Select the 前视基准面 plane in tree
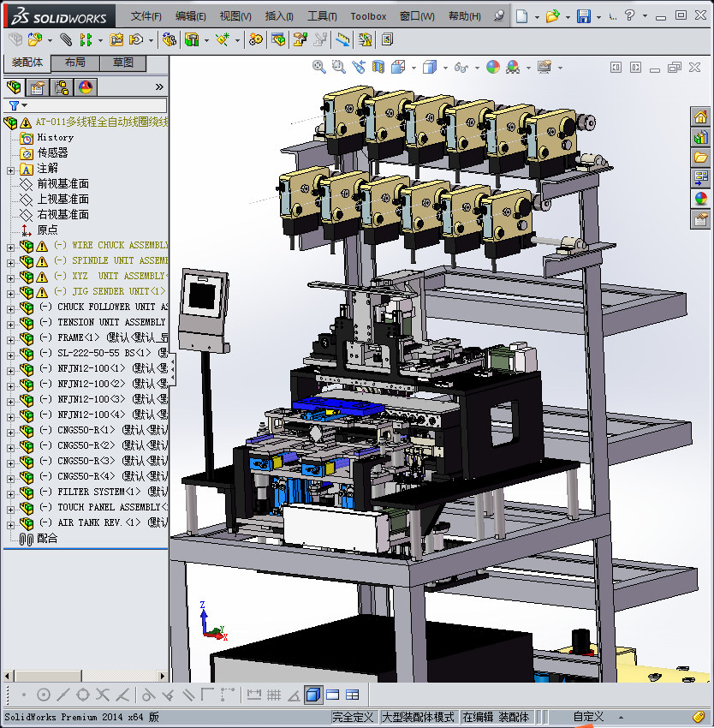Screen dimensions: 714x728 click(x=62, y=184)
